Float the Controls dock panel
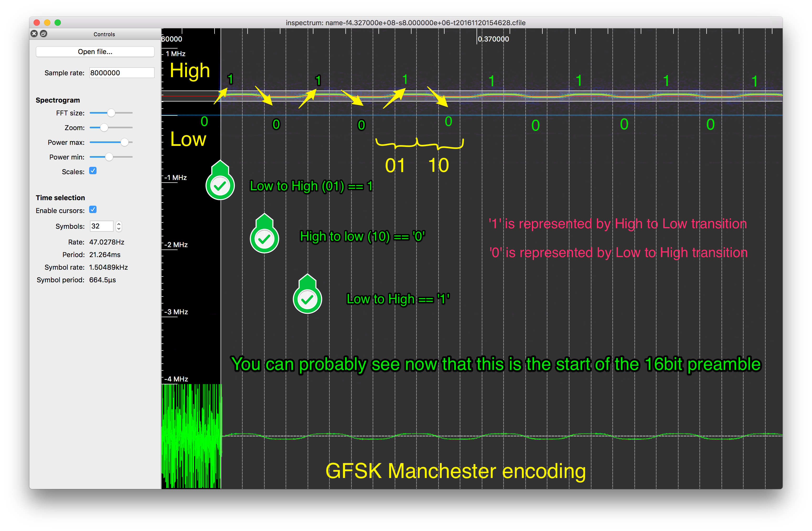Screen dimensions: 812x531 (44, 33)
